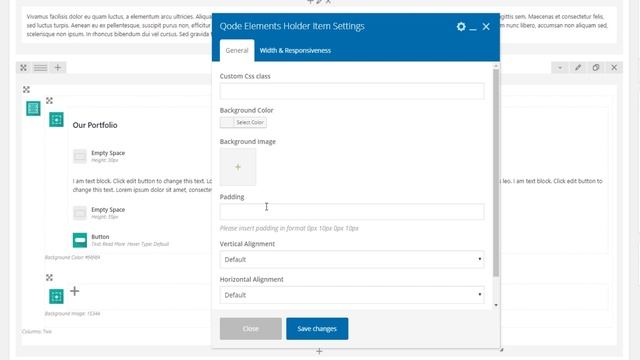
Task: Open the Horizontal Alignment dropdown
Action: (x=352, y=295)
